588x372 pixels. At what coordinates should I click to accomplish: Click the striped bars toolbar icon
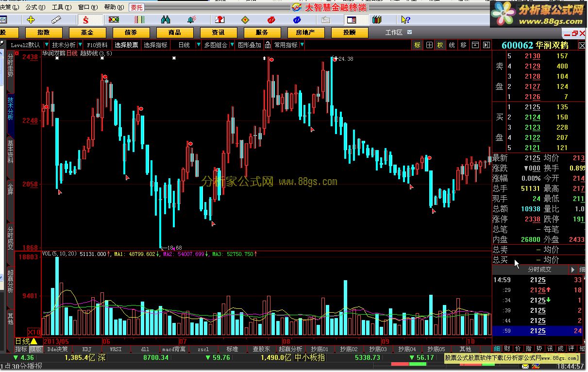(140, 20)
